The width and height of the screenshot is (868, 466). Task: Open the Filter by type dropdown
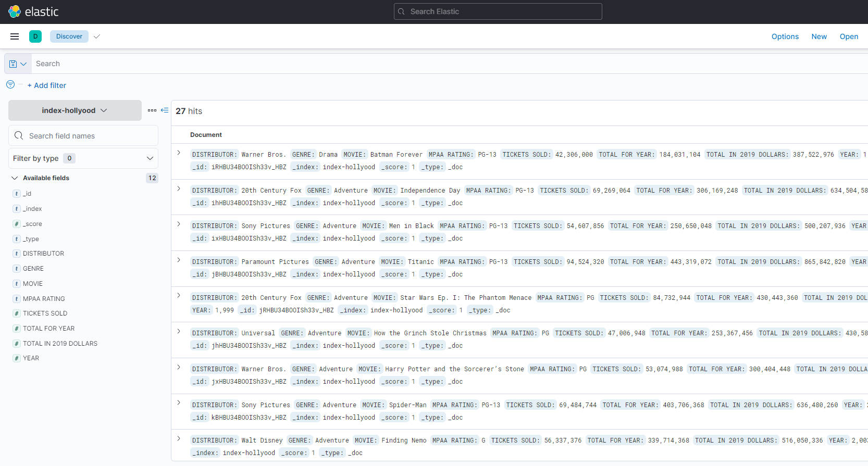click(x=83, y=158)
